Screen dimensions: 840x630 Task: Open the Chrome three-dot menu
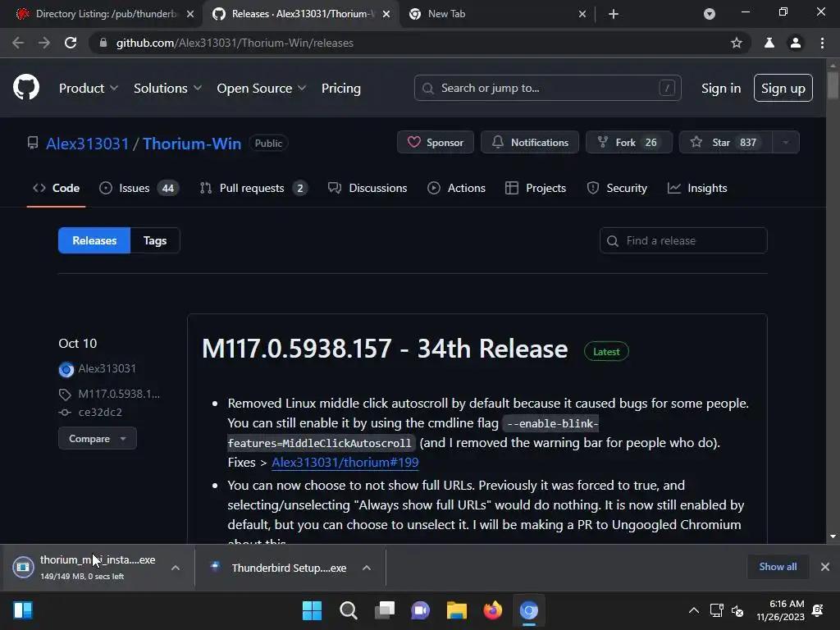click(822, 43)
